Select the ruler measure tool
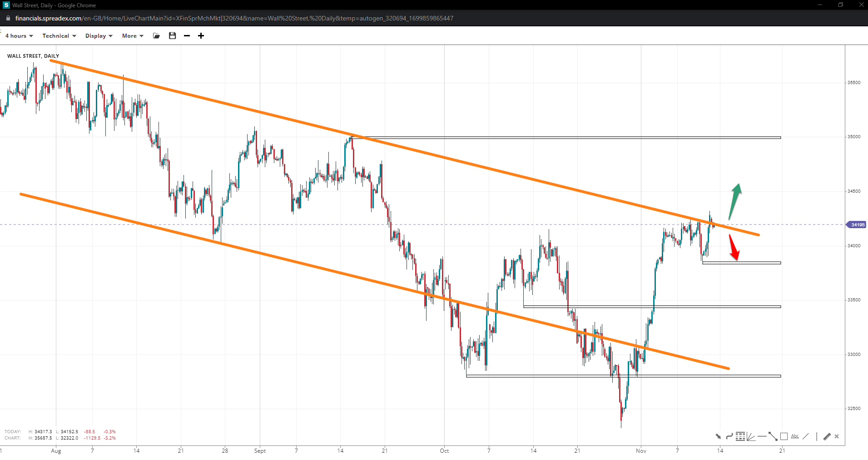 pyautogui.click(x=827, y=436)
